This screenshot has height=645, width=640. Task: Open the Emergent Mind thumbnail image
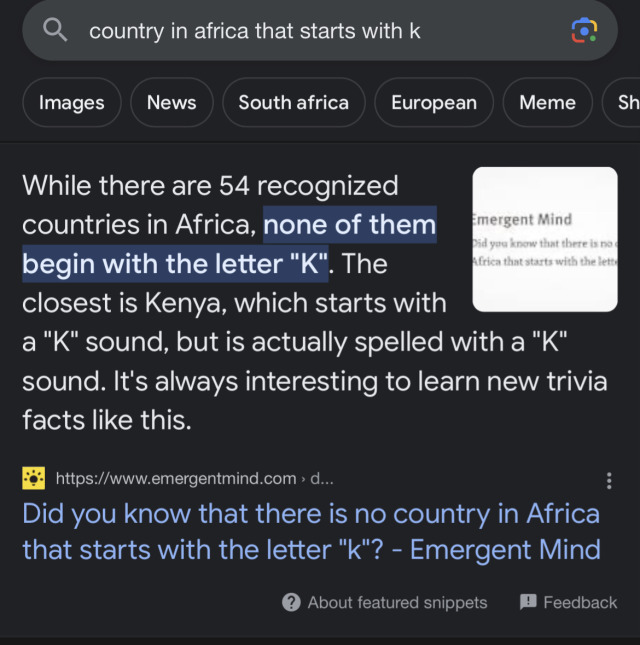(x=544, y=238)
